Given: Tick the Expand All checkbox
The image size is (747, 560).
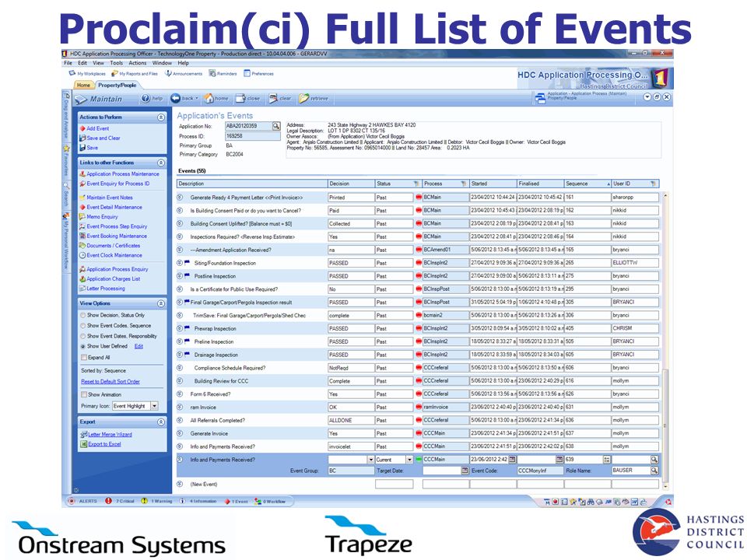Looking at the screenshot, I should (x=84, y=358).
